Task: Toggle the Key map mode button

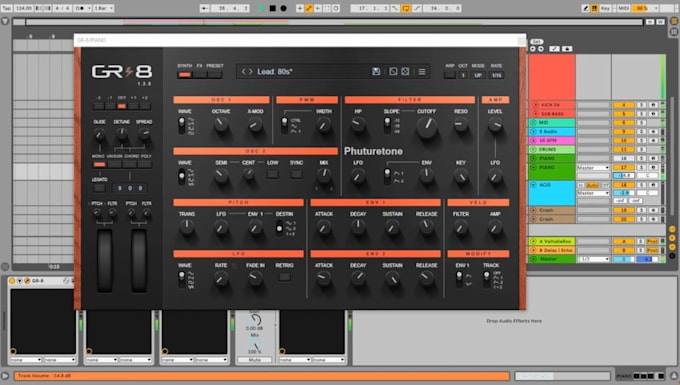Action: 605,8
